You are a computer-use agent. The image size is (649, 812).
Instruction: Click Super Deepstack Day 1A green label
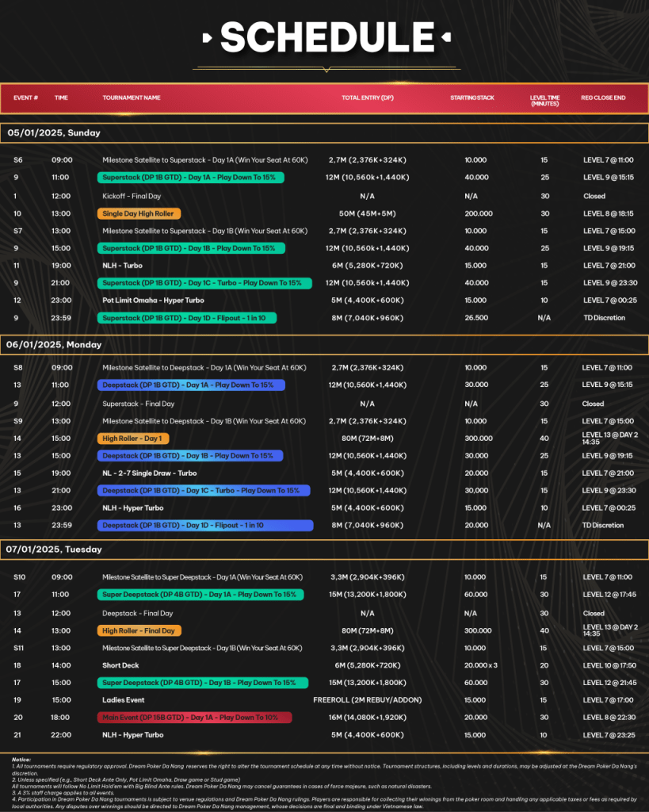[x=200, y=595]
